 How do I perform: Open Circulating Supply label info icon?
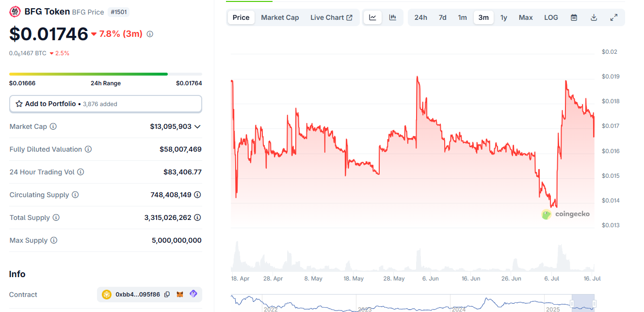(x=75, y=195)
